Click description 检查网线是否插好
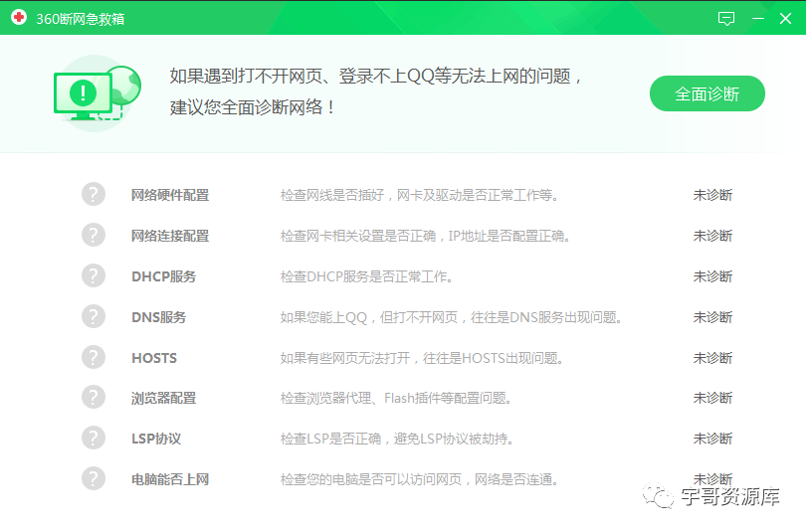Viewport: 806px width, 532px height. (x=420, y=195)
